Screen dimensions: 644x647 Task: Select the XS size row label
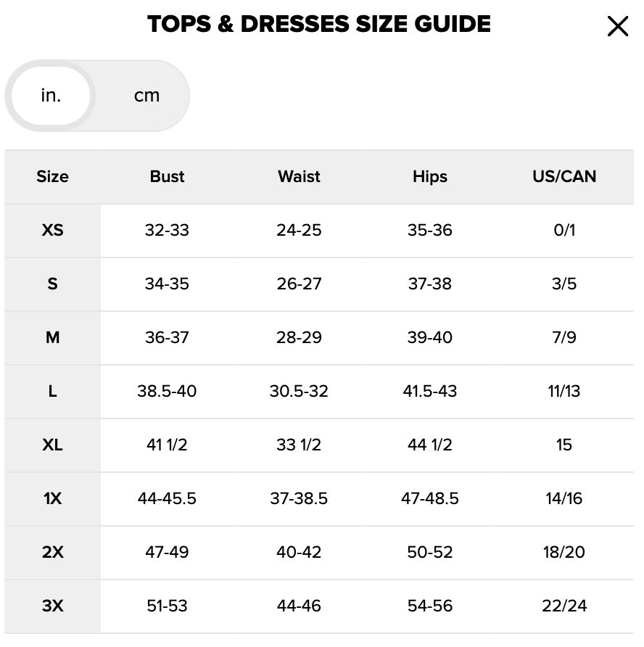52,230
